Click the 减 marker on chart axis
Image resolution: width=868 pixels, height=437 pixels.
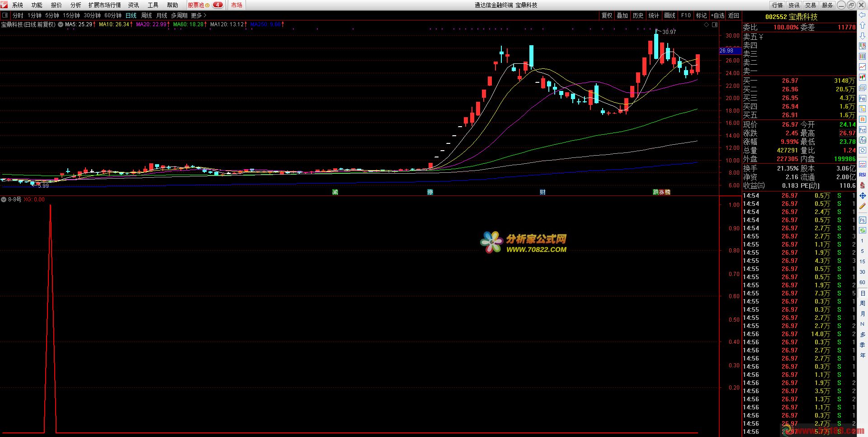(335, 192)
